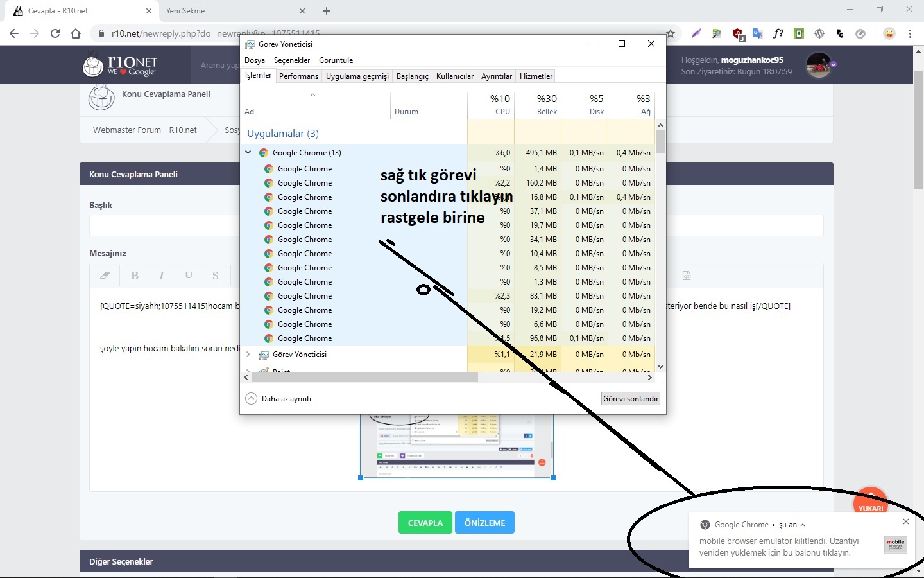Collapse the Google Chrome (13) process group
The width and height of the screenshot is (924, 578).
coord(248,153)
